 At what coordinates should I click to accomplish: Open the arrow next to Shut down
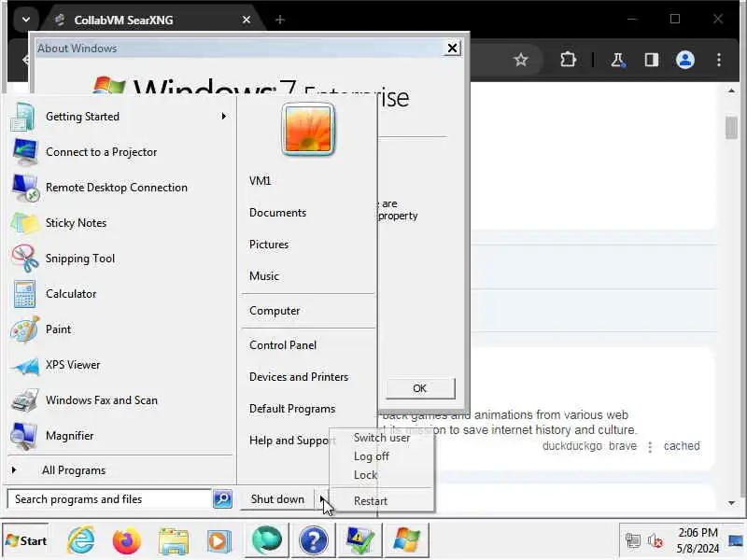tap(322, 499)
